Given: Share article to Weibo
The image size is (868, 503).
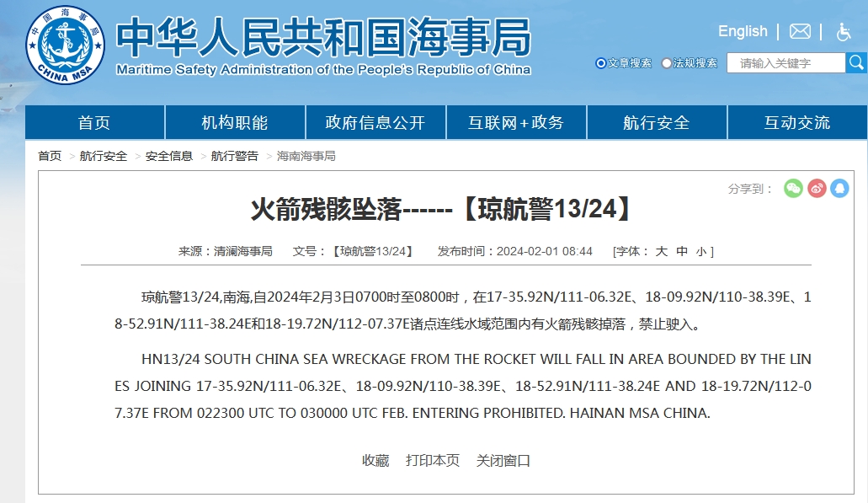Looking at the screenshot, I should (x=817, y=189).
